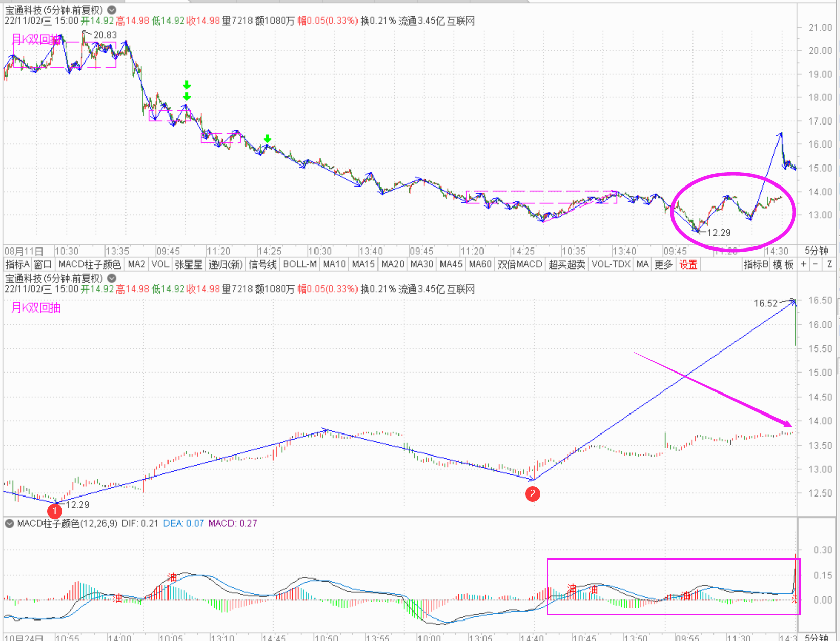Open the MACD indicator settings dropdown
This screenshot has height=641, width=840.
point(9,523)
